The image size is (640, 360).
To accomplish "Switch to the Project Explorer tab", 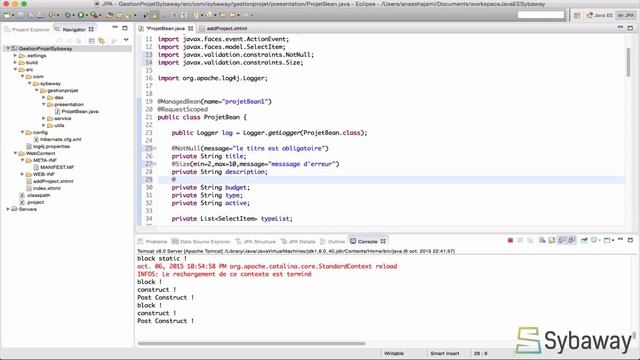I will (27, 29).
